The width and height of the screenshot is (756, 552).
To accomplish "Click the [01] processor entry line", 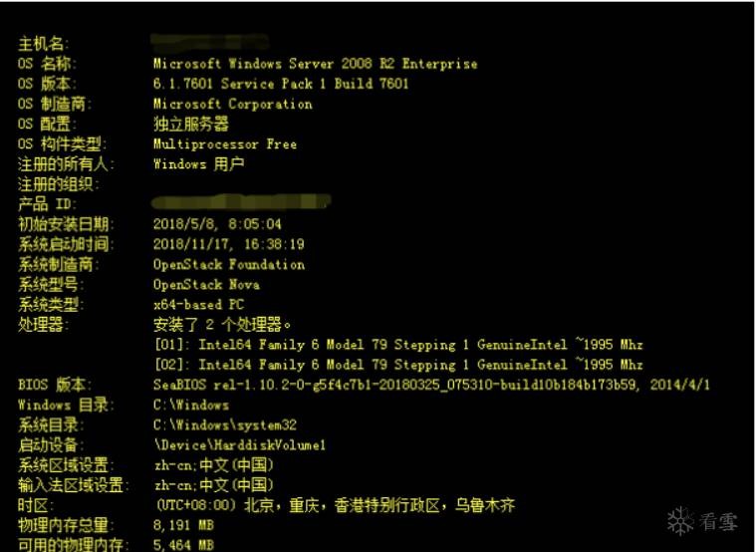I will [x=397, y=345].
